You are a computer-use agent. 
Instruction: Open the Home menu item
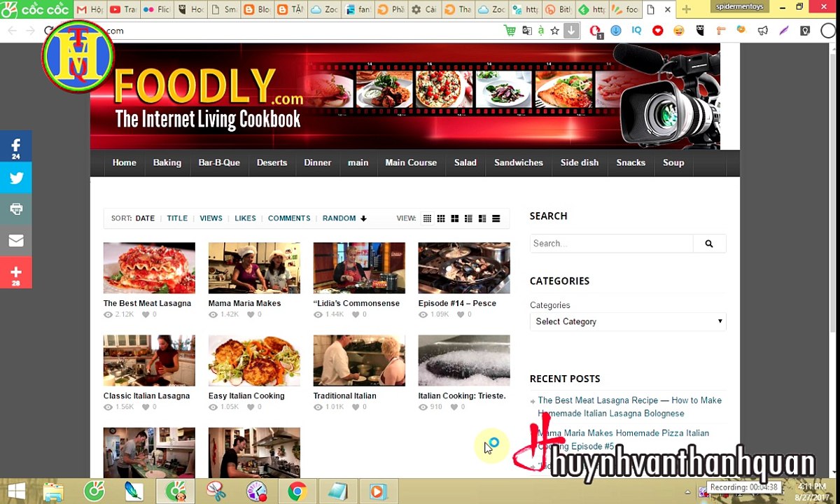tap(125, 162)
